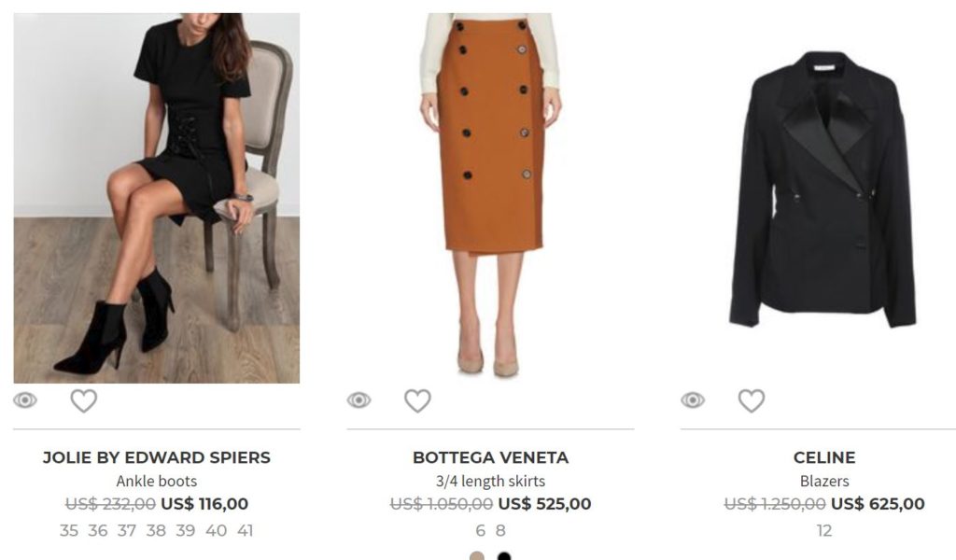
Task: Select the beige color swatch for skirt
Action: coord(477,555)
